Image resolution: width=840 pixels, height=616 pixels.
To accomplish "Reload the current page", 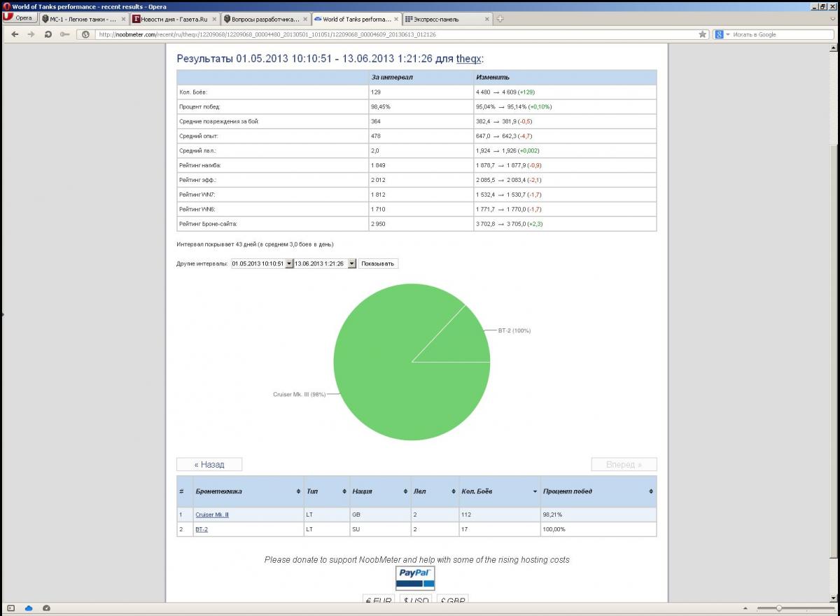I will pyautogui.click(x=48, y=34).
